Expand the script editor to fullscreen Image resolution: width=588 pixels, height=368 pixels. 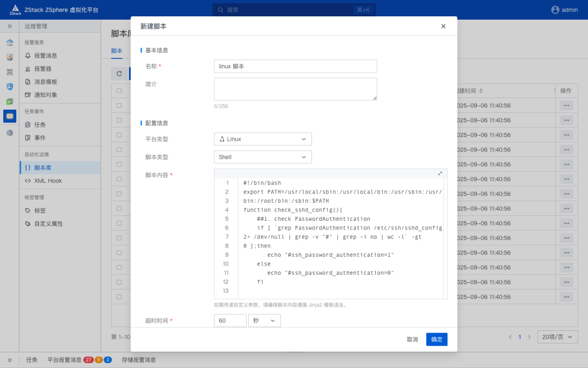pyautogui.click(x=440, y=173)
